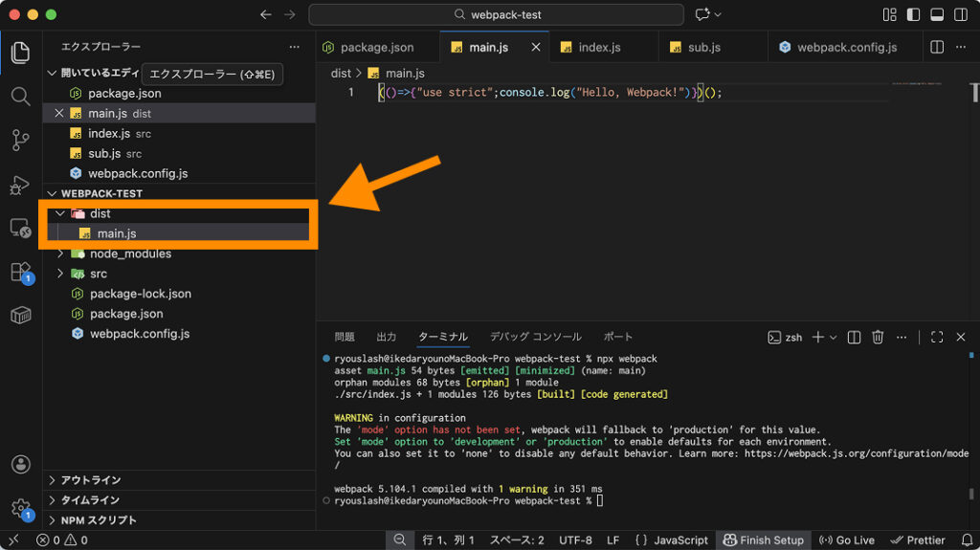The width and height of the screenshot is (980, 550).
Task: Click the webpack-test command center search box
Action: click(496, 14)
